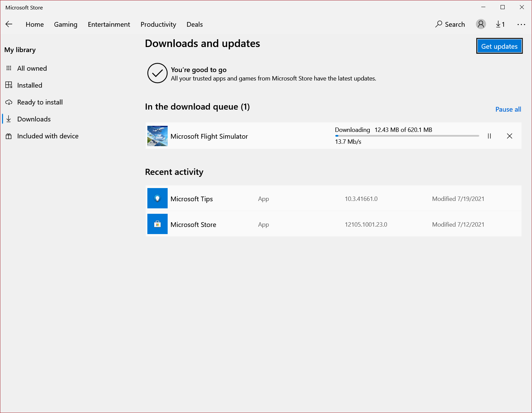Open the See more ellipsis menu
Image resolution: width=532 pixels, height=413 pixels.
click(x=521, y=24)
